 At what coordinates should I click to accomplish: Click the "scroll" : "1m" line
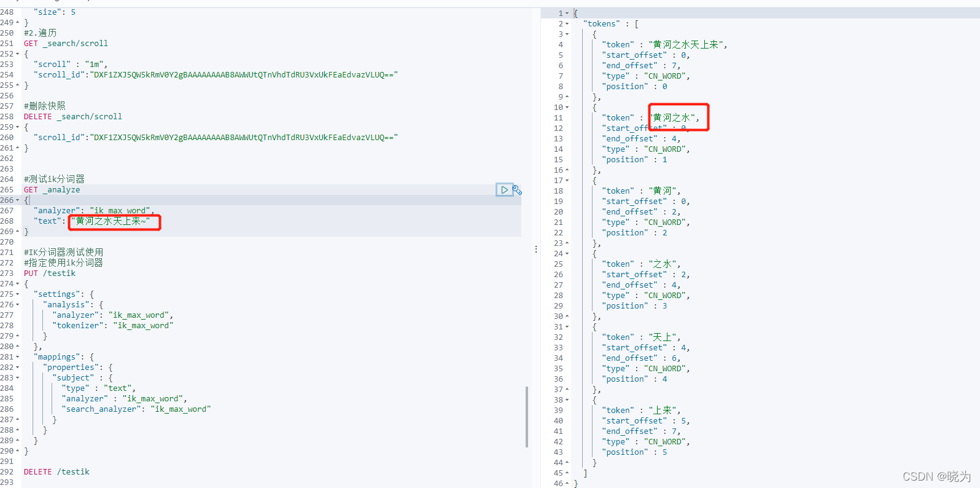coord(71,65)
